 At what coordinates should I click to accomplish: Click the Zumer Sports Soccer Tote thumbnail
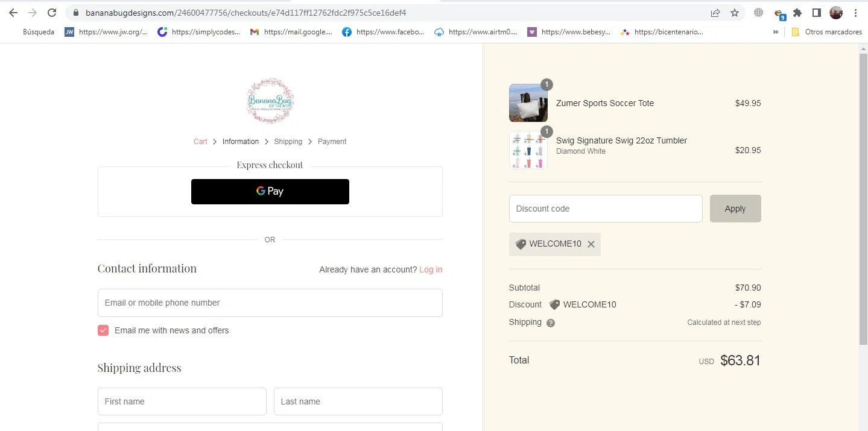click(x=528, y=103)
